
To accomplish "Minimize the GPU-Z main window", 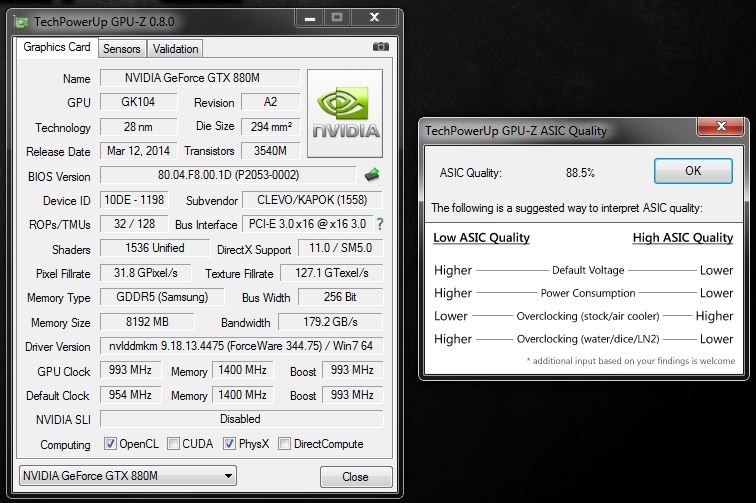I will [310, 18].
